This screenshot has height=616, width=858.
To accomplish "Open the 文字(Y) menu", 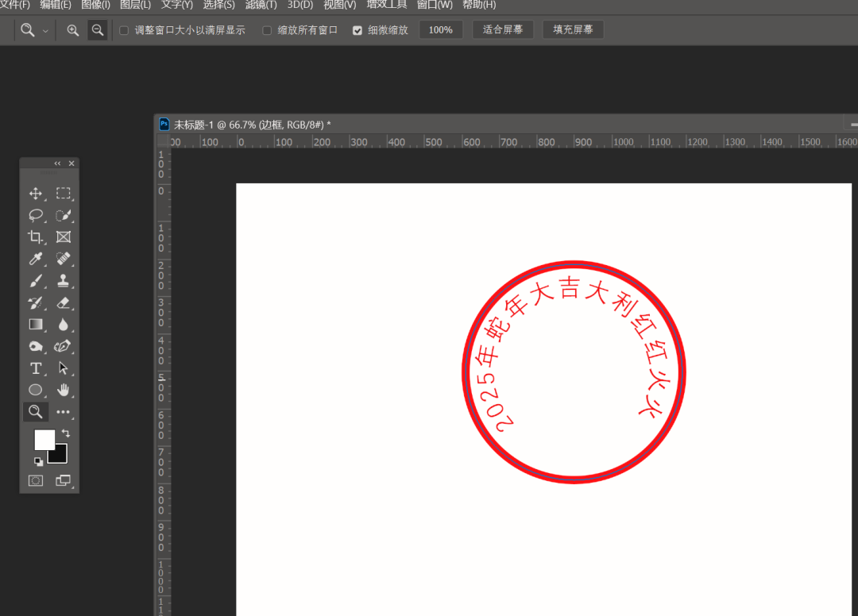I will [x=176, y=5].
